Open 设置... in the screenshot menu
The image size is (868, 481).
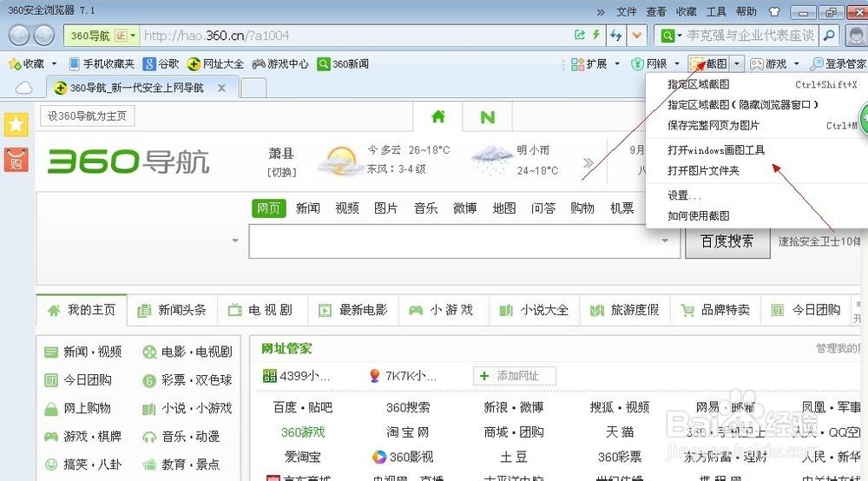click(x=757, y=195)
